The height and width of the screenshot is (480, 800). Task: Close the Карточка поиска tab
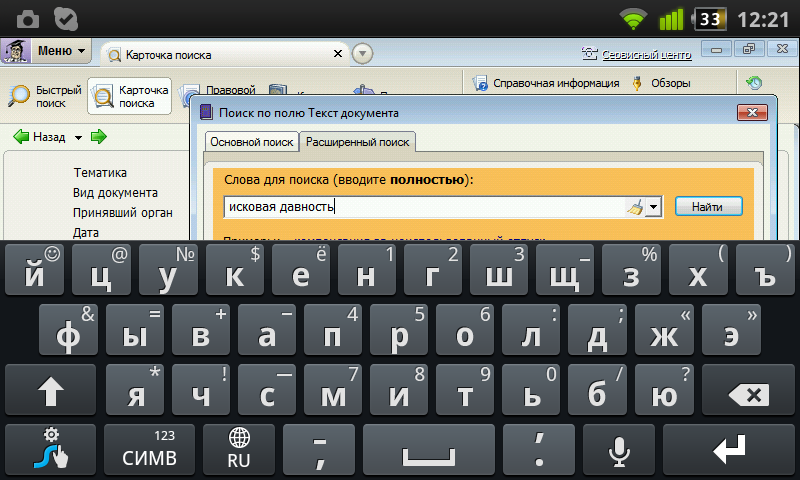pos(338,54)
